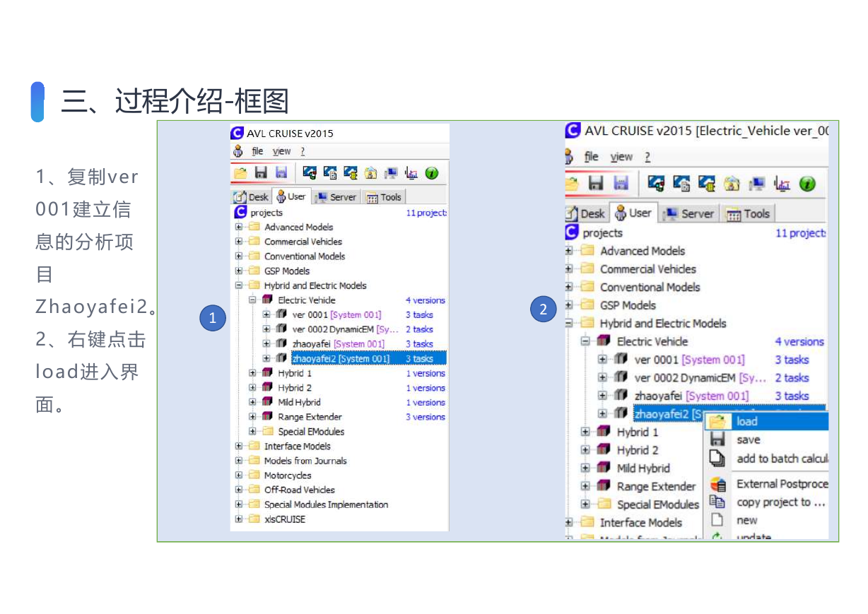Screen dimensions: 868x614
Task: Click the server computer icon in left toolbar
Action: tap(391, 173)
